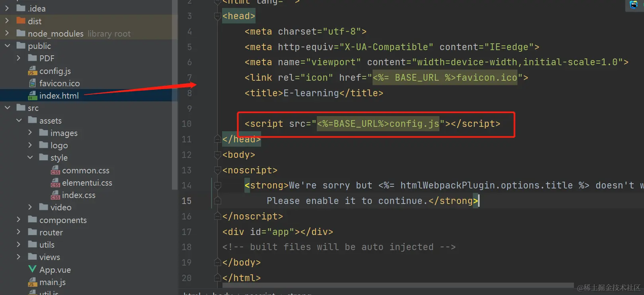Fold the strong tag at line 14
The image size is (644, 295).
click(x=217, y=185)
